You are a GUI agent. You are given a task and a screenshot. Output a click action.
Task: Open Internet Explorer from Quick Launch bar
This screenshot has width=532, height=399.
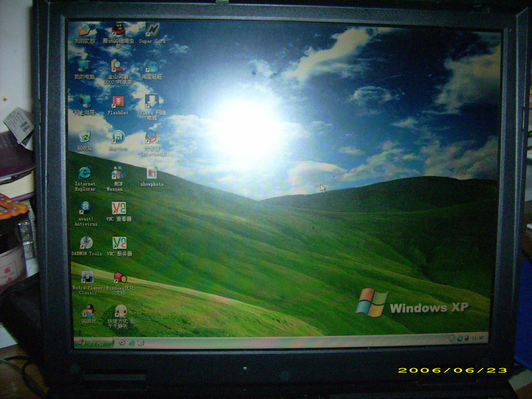click(132, 343)
